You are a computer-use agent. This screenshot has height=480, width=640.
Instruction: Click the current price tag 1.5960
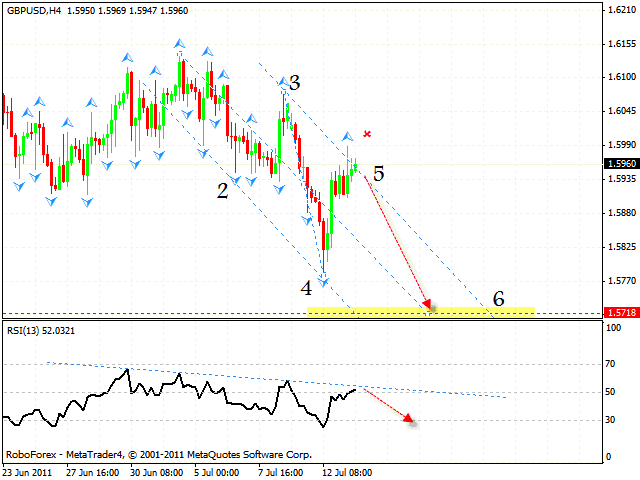pyautogui.click(x=619, y=163)
